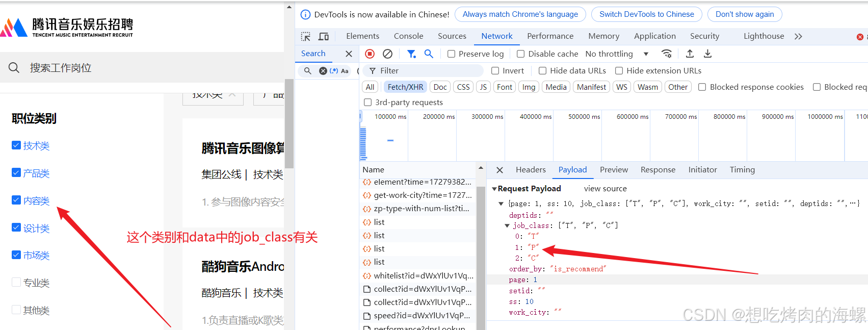
Task: Open the Performance tab
Action: click(x=550, y=36)
